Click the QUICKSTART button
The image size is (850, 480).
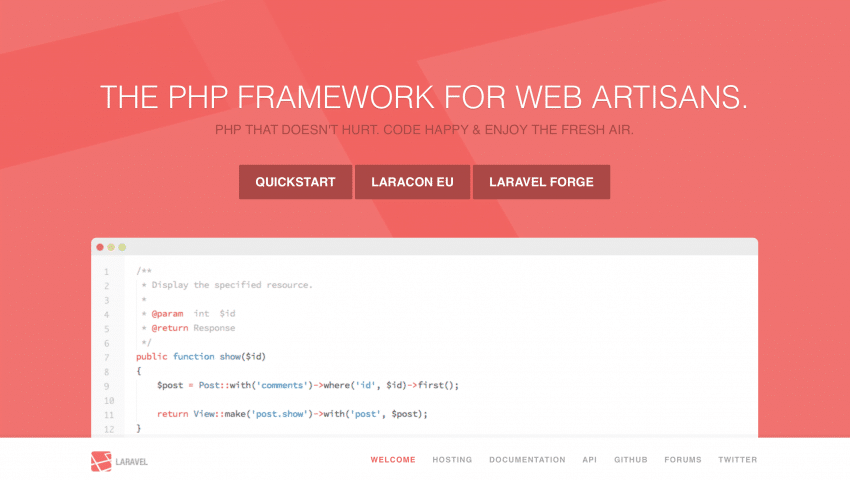pyautogui.click(x=295, y=182)
